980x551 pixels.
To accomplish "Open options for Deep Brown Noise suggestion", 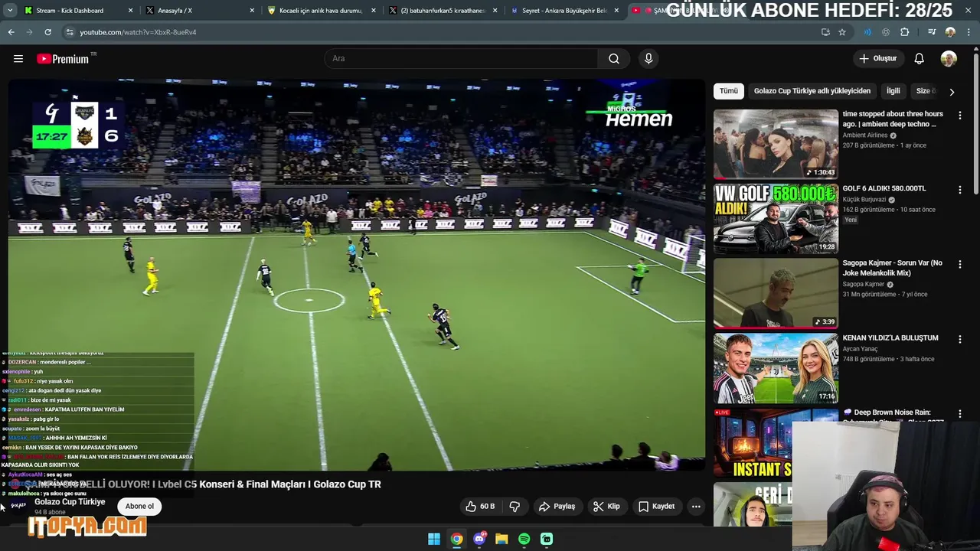I will click(959, 414).
